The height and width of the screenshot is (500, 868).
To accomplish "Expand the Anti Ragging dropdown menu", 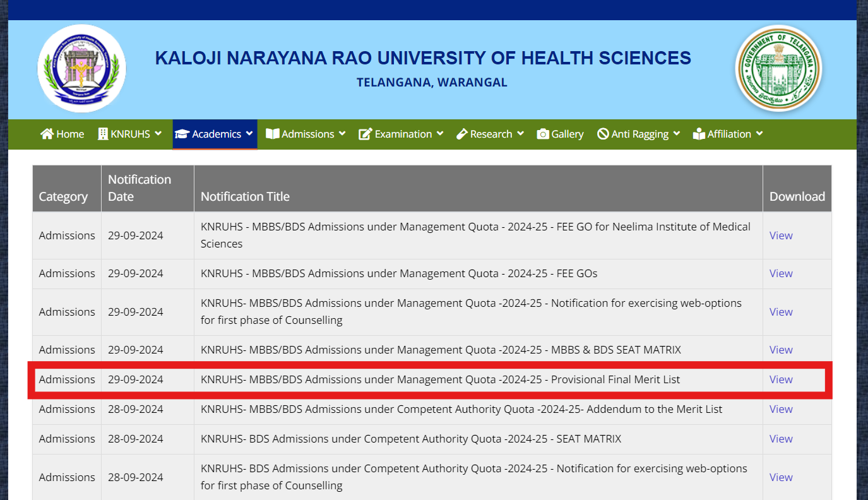I will coord(638,133).
